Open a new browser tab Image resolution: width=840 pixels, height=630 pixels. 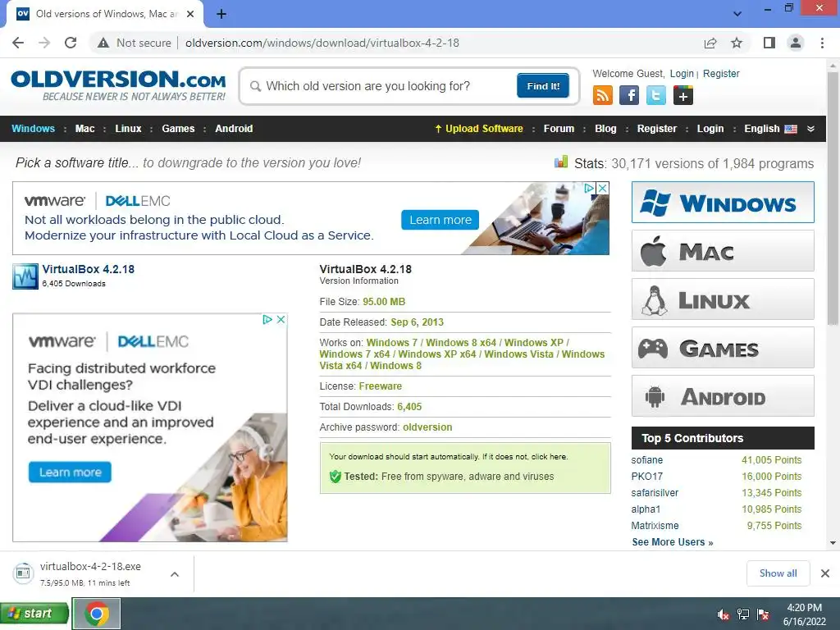pos(221,14)
